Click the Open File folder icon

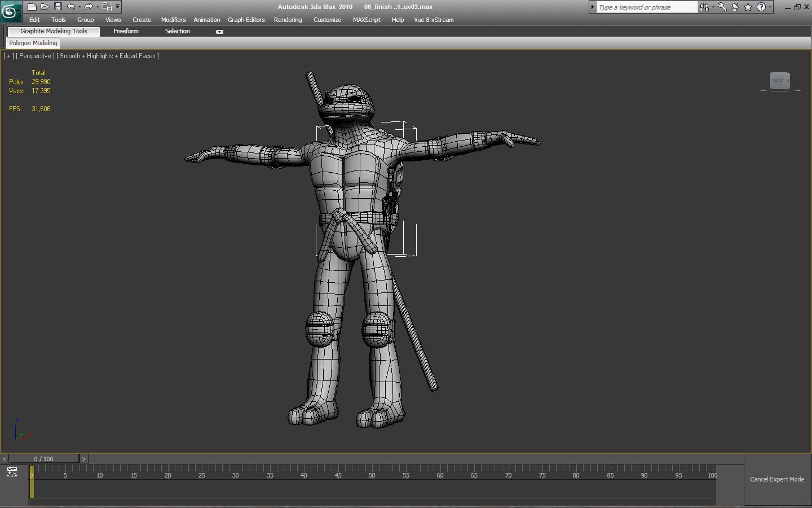coord(45,7)
